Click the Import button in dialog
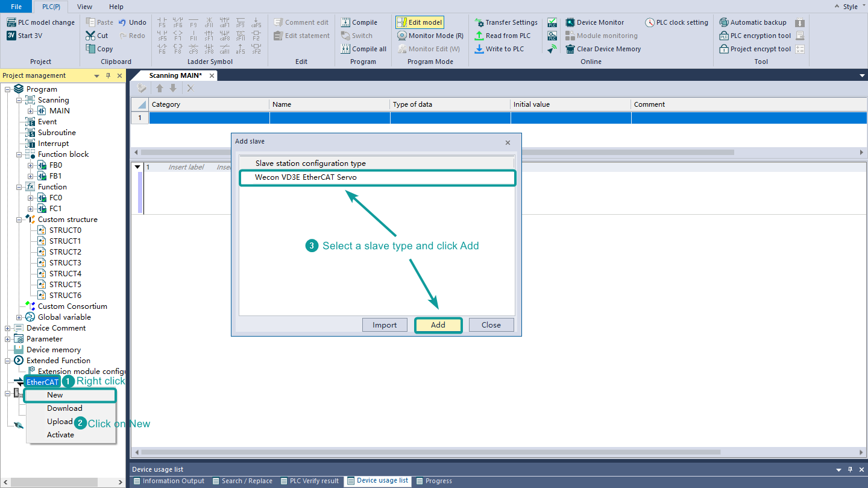Image resolution: width=868 pixels, height=488 pixels. pyautogui.click(x=385, y=325)
